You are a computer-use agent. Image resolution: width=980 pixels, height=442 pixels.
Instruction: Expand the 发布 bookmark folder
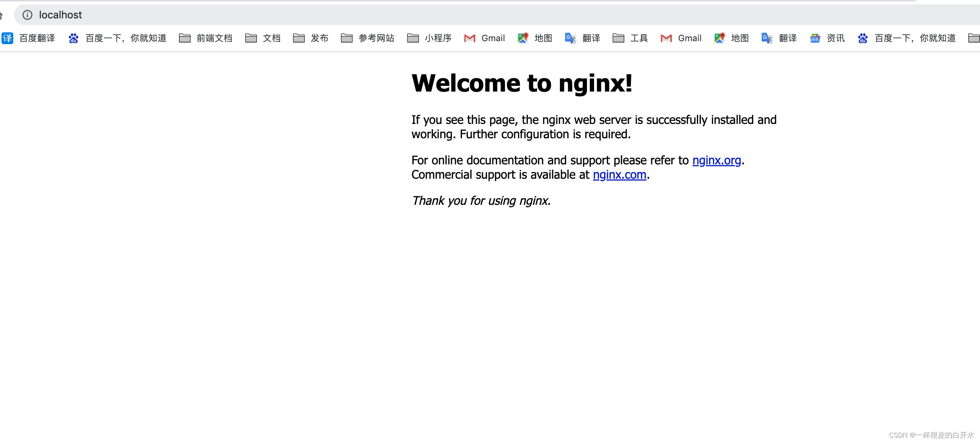coord(299,38)
